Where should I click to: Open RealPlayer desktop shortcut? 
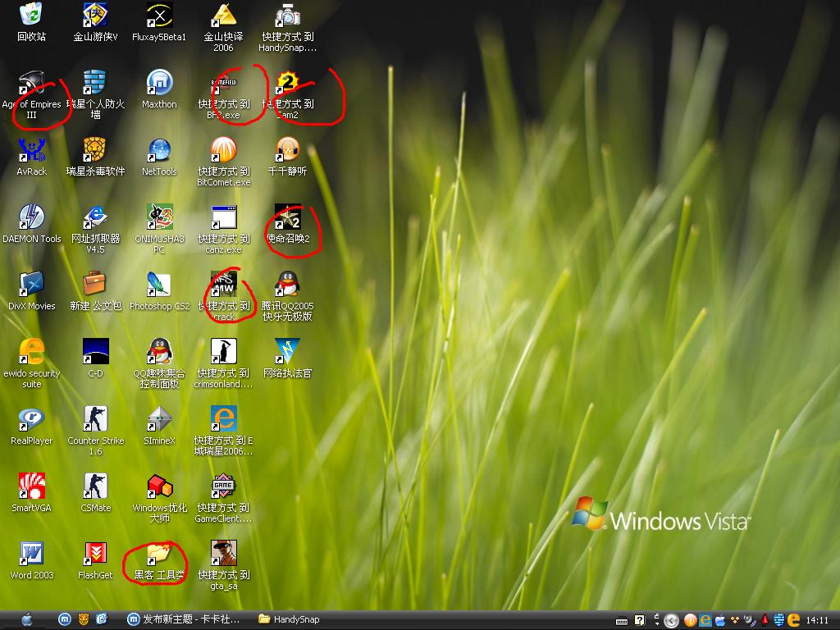31,419
